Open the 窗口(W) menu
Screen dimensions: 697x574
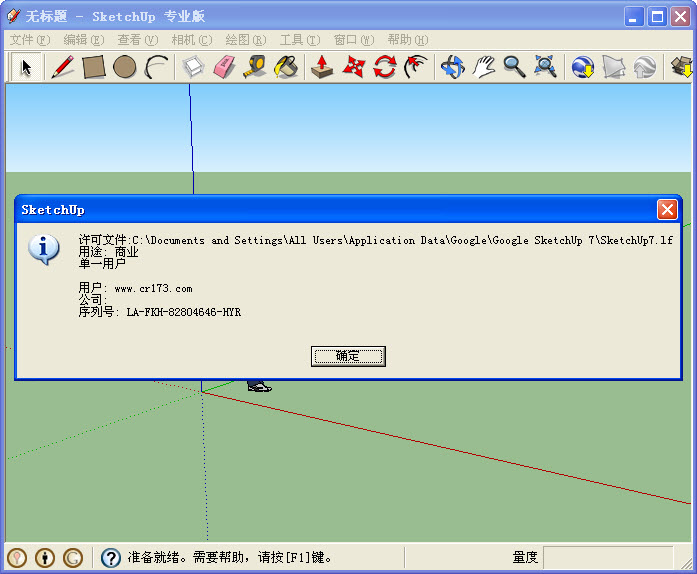pyautogui.click(x=354, y=40)
